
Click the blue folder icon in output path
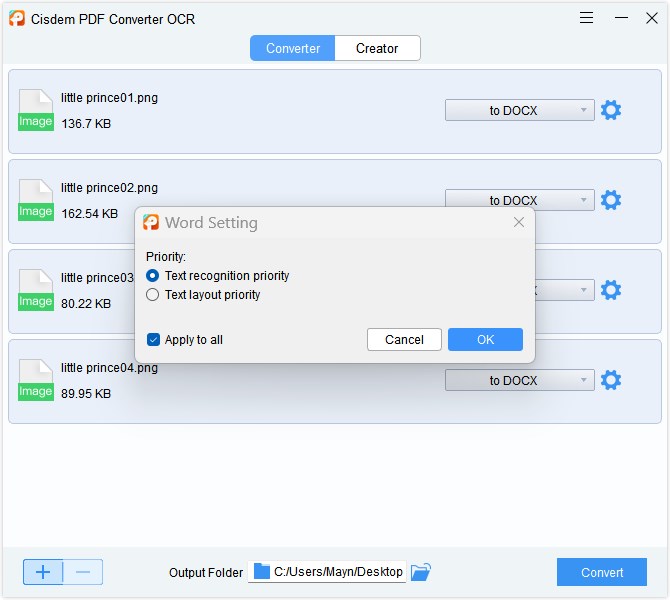coord(262,571)
